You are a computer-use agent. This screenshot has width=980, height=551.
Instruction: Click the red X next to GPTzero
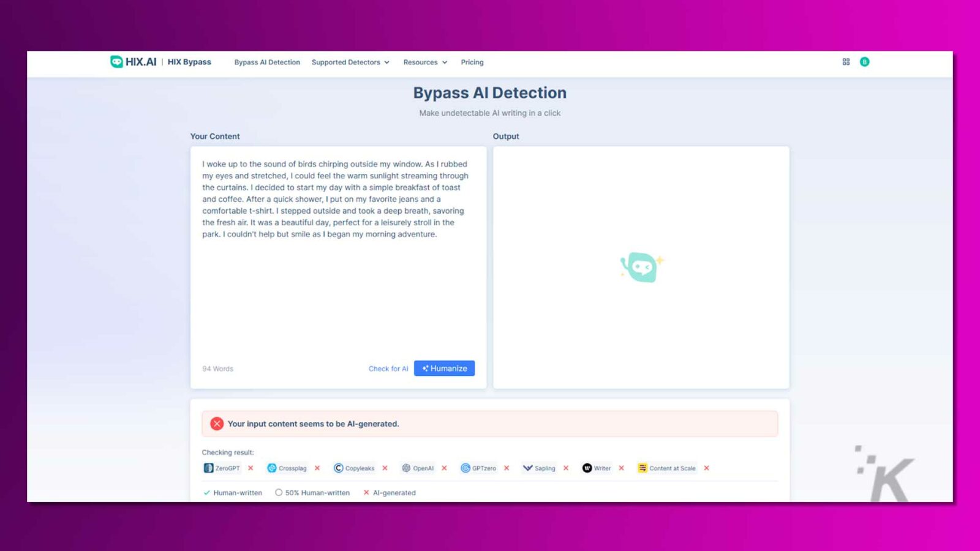click(507, 468)
